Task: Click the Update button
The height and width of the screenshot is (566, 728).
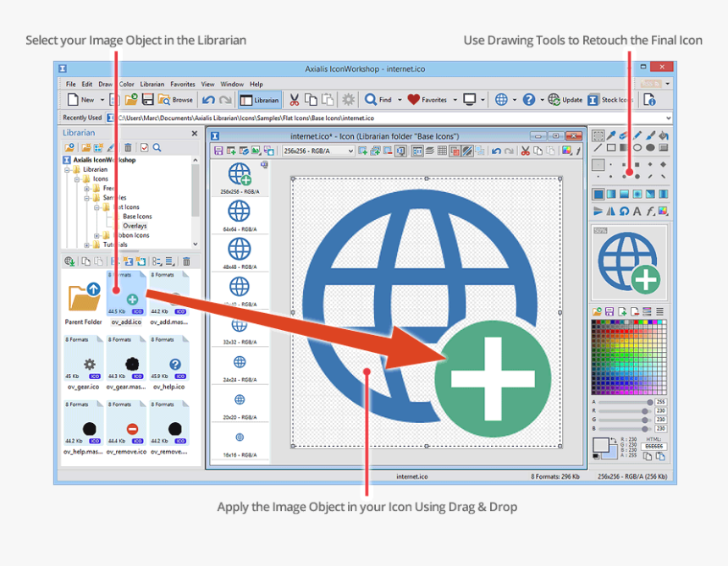Action: [x=565, y=100]
